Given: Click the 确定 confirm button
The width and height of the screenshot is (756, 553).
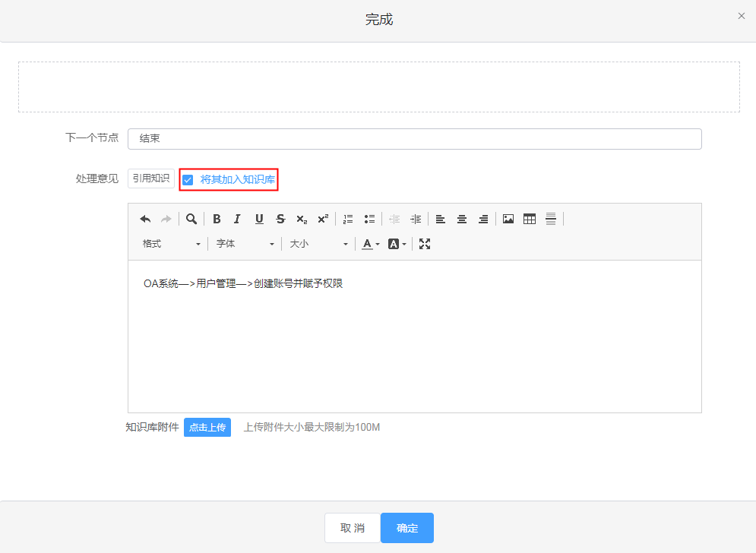Looking at the screenshot, I should point(407,528).
